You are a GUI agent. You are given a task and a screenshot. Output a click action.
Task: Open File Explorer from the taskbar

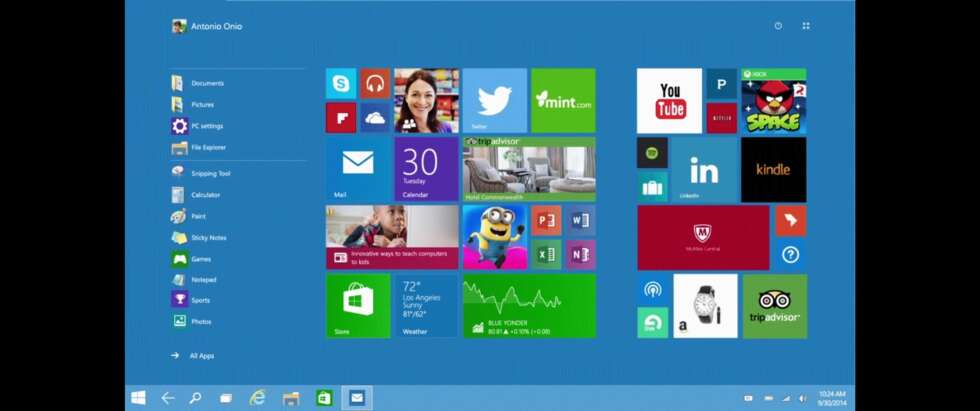click(x=291, y=398)
